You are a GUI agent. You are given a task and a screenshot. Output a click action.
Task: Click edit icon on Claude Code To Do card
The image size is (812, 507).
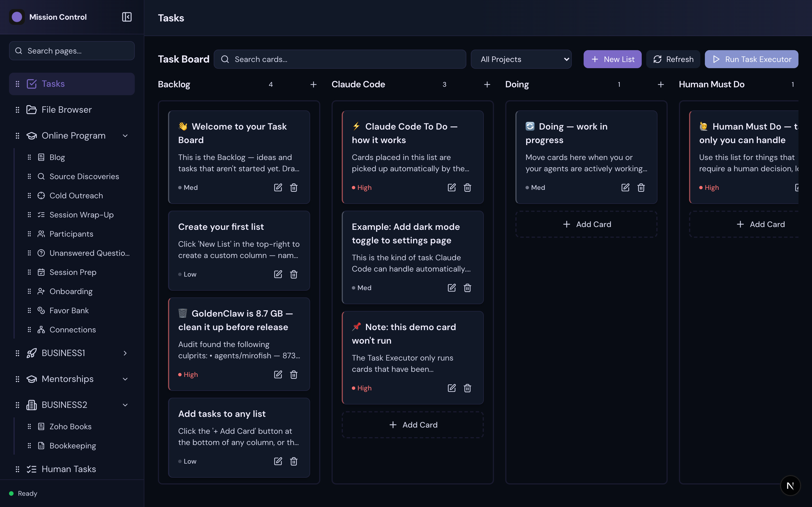pos(451,187)
